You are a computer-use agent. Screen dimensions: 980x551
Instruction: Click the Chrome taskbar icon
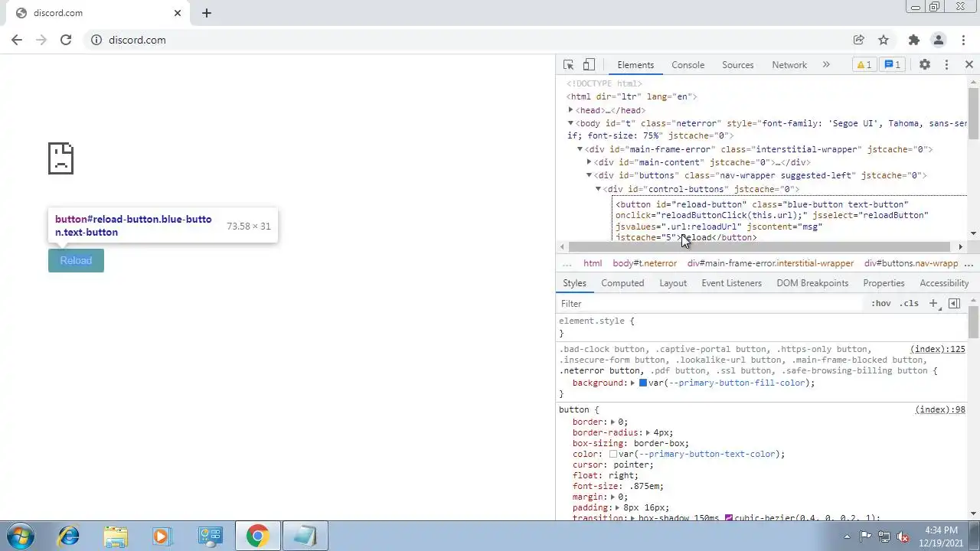(x=257, y=536)
